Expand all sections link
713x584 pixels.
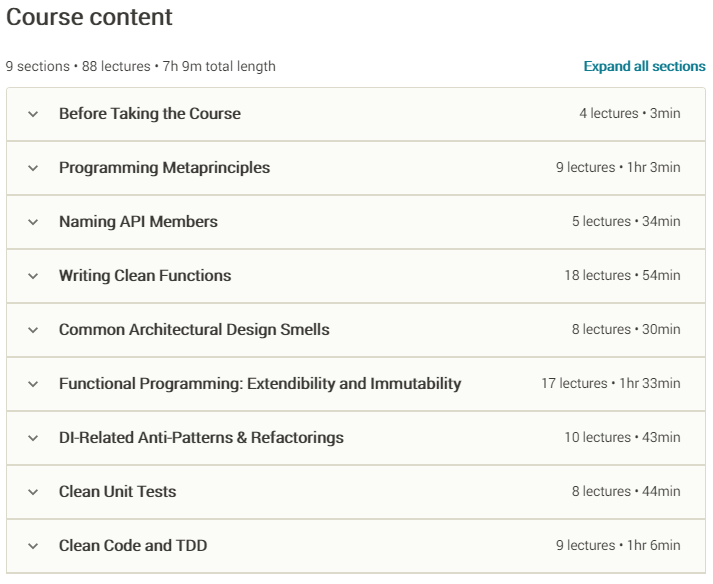644,66
